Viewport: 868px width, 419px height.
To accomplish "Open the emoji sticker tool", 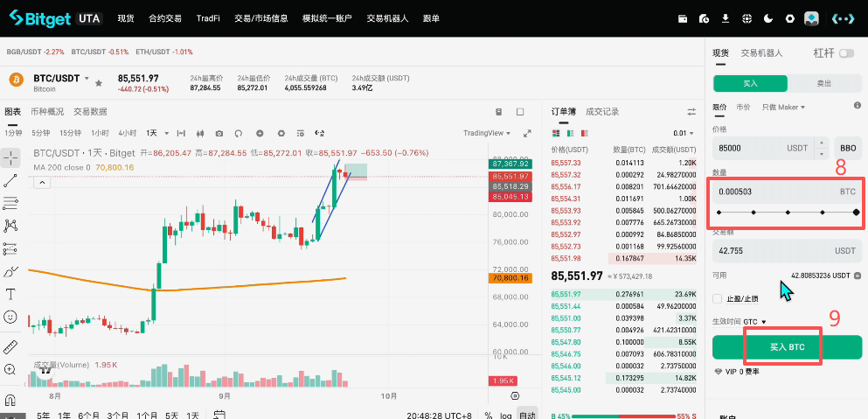I will [10, 317].
